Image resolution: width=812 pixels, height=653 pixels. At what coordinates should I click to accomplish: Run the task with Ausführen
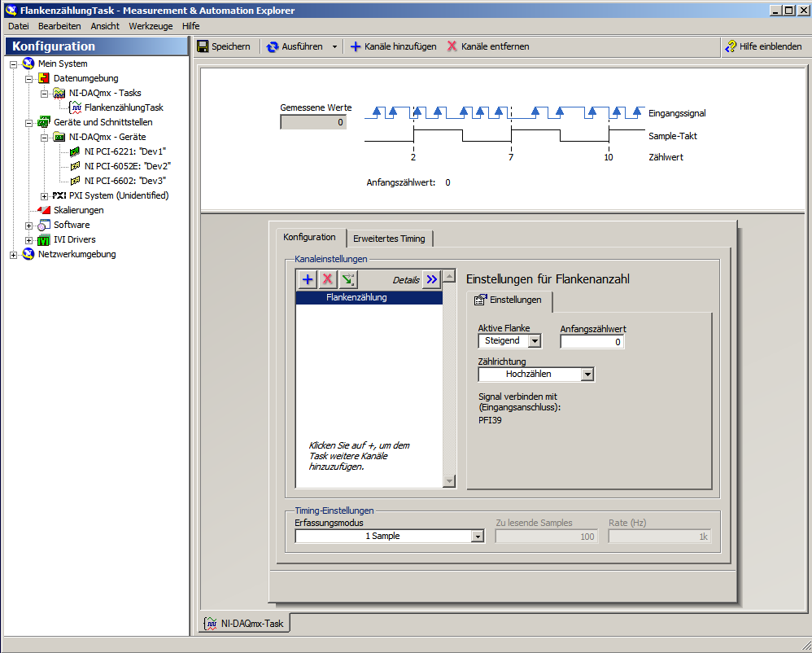295,46
